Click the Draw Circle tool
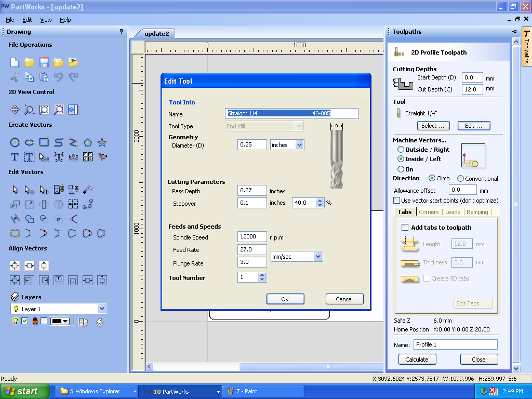 point(15,142)
